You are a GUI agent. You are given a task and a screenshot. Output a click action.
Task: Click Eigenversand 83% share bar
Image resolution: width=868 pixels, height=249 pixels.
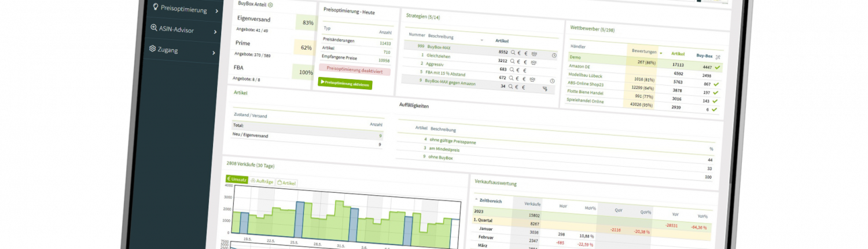pyautogui.click(x=306, y=23)
